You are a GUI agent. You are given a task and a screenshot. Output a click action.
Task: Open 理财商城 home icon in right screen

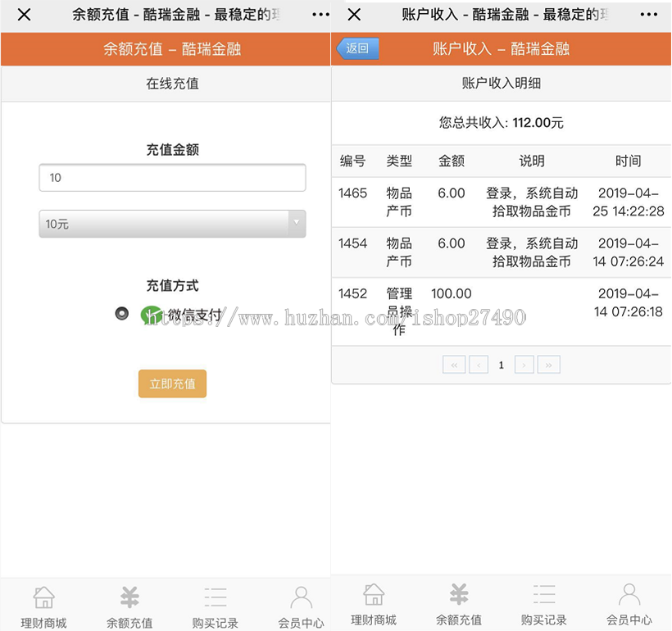point(373,595)
